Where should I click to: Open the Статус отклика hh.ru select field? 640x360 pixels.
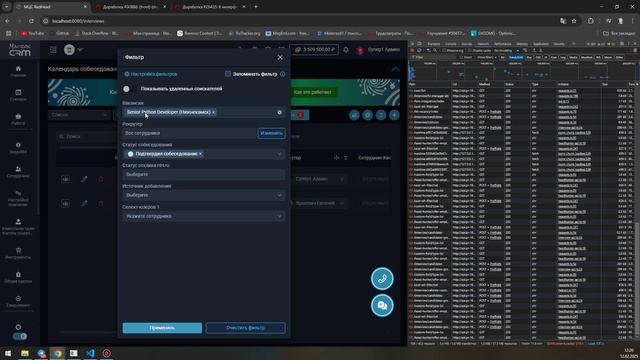click(x=203, y=174)
